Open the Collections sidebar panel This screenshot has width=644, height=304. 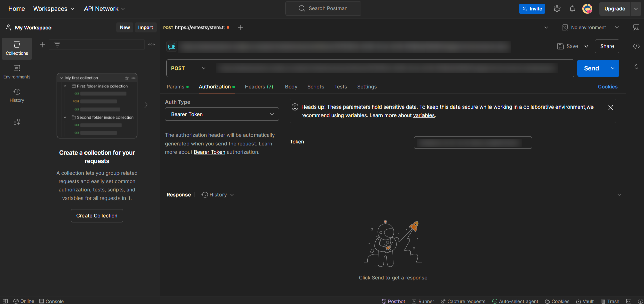(x=17, y=49)
